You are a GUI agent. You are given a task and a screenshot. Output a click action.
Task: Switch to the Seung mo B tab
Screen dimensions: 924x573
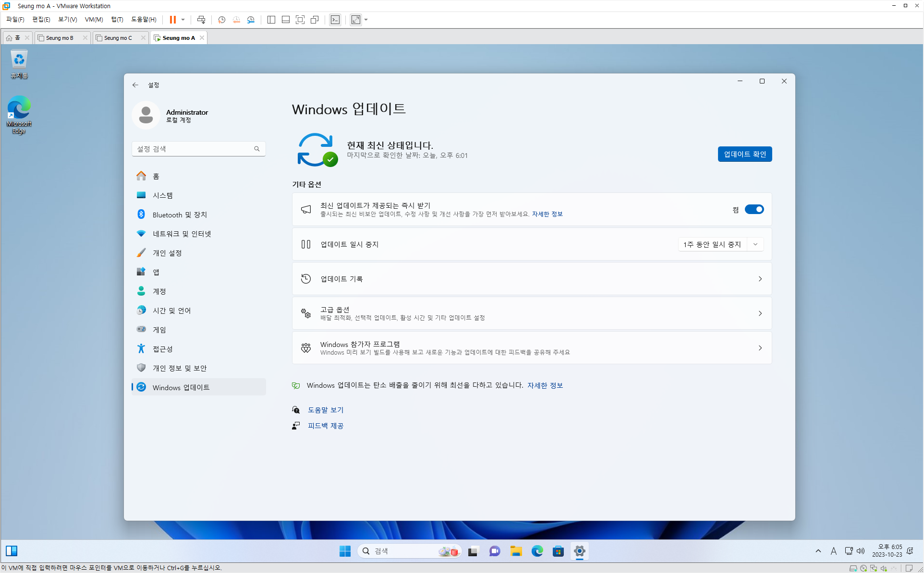(x=60, y=38)
